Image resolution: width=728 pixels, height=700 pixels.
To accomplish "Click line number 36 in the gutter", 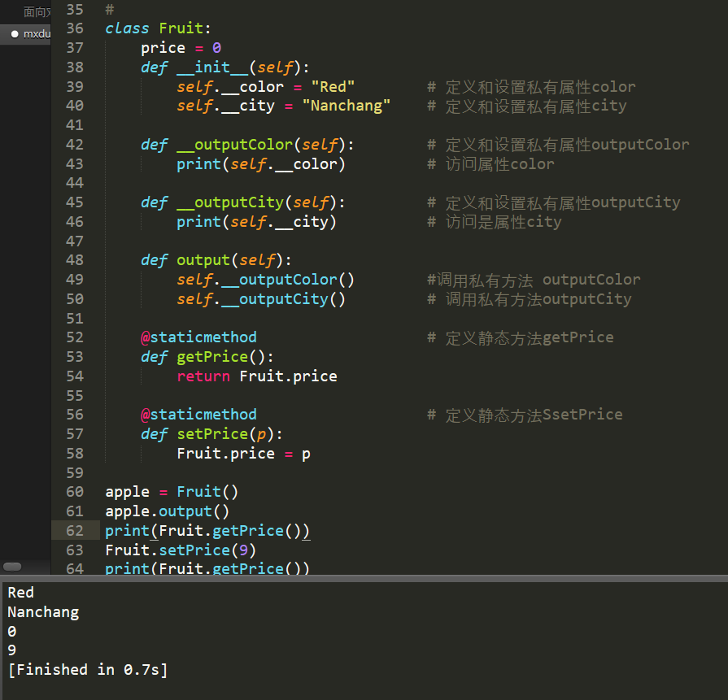I will pos(74,28).
